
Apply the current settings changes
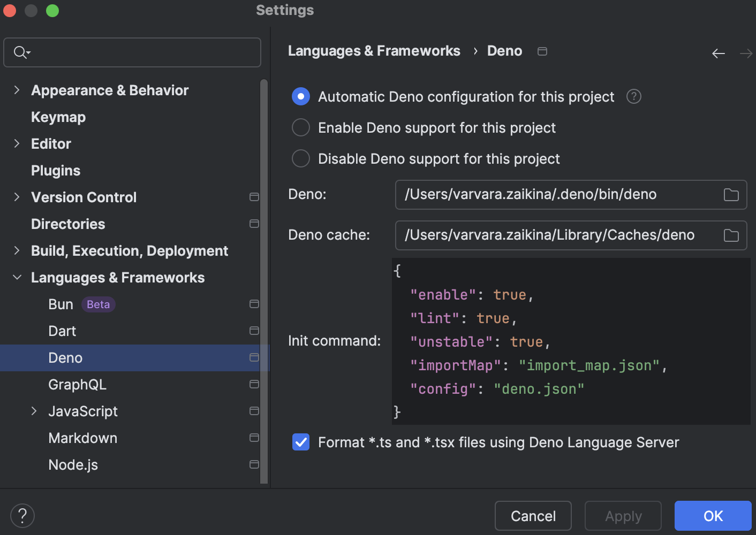623,515
